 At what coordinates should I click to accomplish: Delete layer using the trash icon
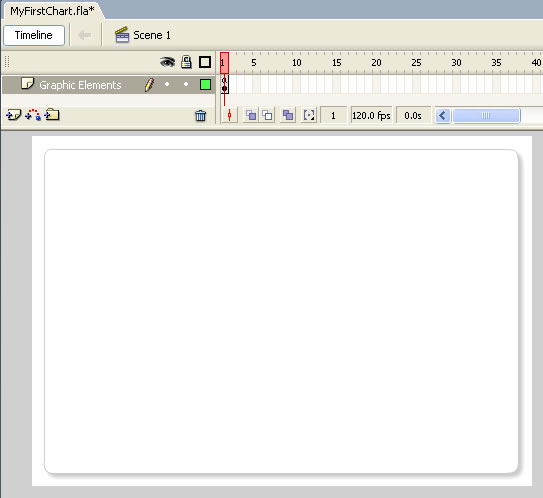pos(201,115)
